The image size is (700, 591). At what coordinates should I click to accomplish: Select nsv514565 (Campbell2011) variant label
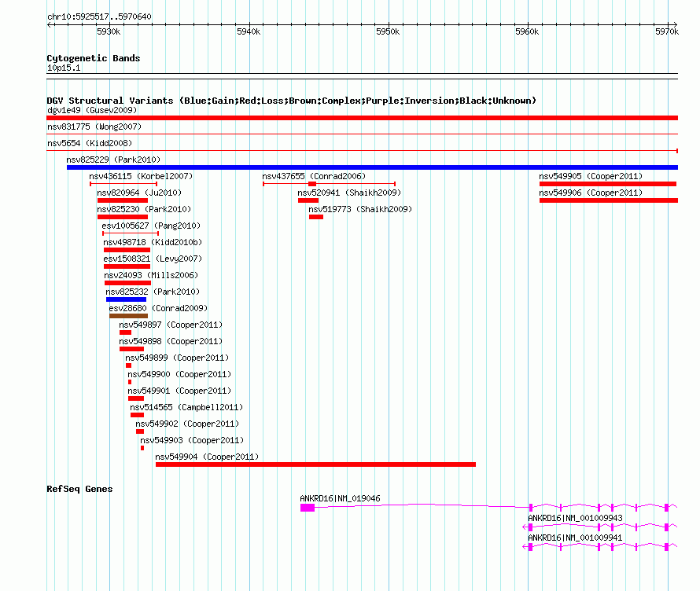coord(186,407)
